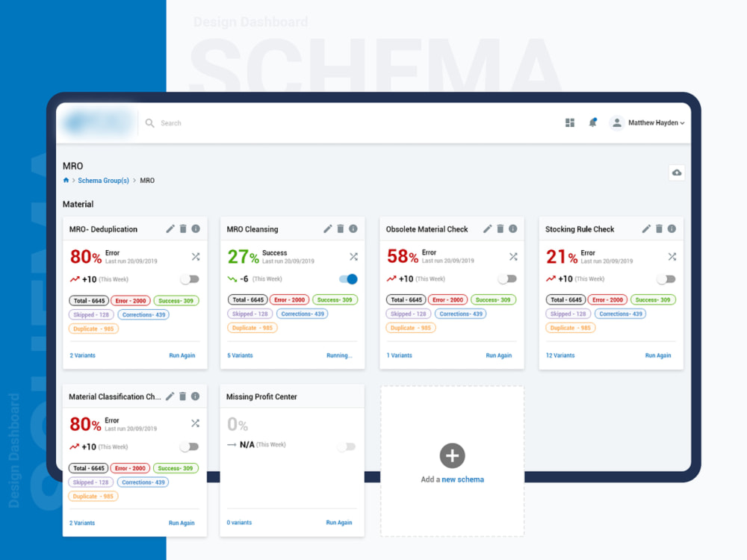Click the plus icon to add a schema

(x=451, y=456)
